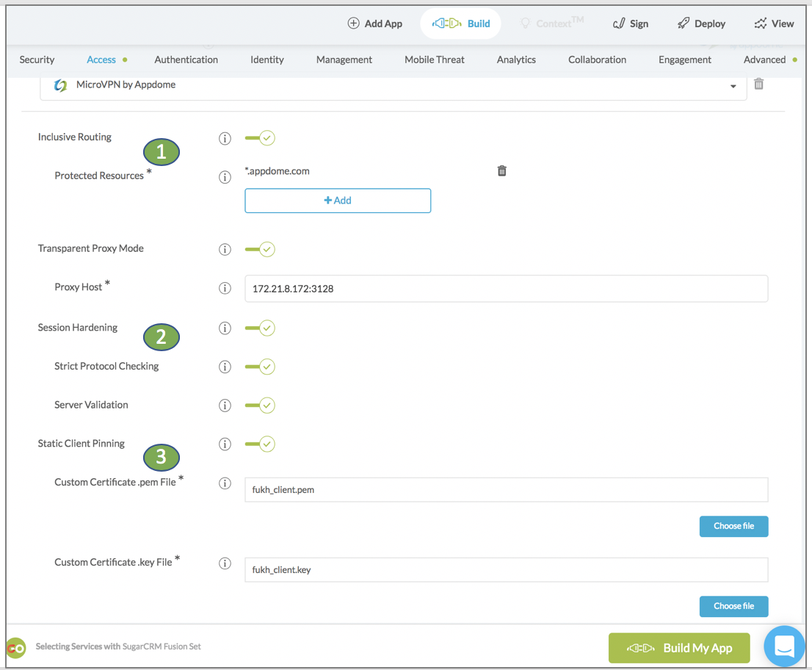Open the Mobile Threat tab
The width and height of the screenshot is (812, 670).
coord(435,60)
